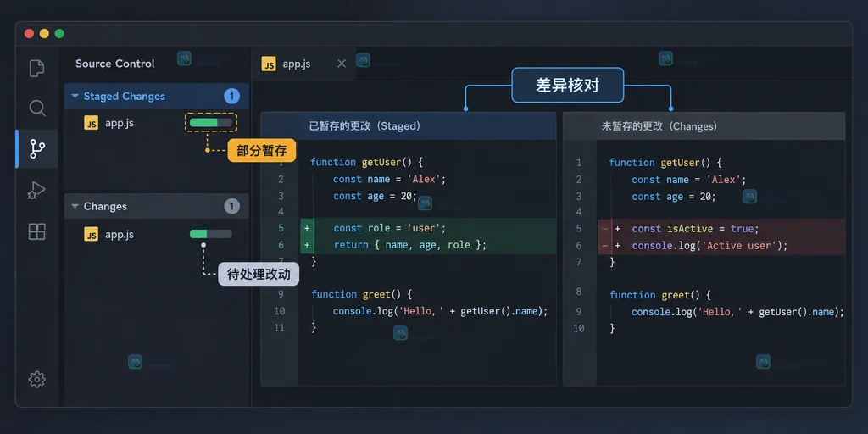Open the Run and Debug icon
This screenshot has height=434, width=868.
click(36, 190)
